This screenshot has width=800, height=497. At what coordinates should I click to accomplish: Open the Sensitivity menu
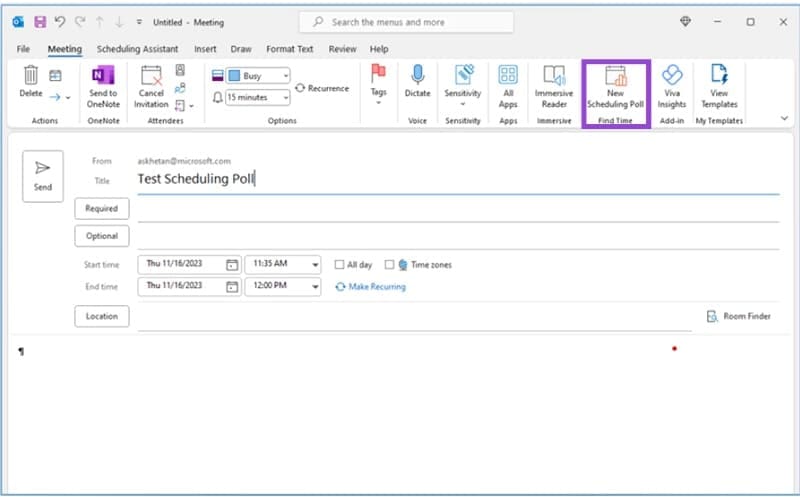[463, 85]
